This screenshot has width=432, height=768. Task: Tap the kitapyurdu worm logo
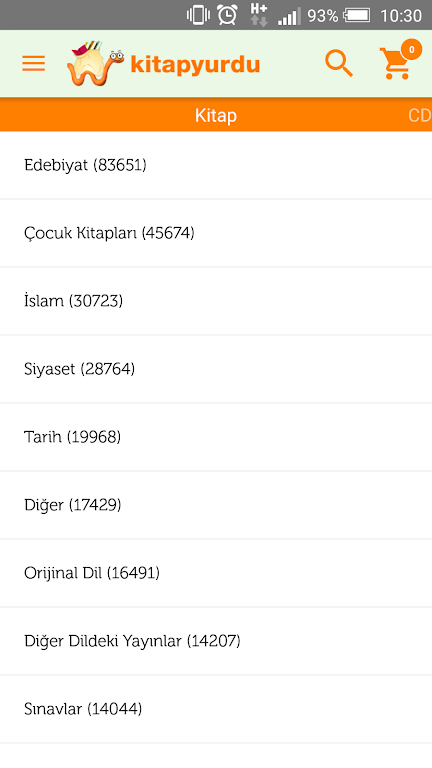point(96,64)
